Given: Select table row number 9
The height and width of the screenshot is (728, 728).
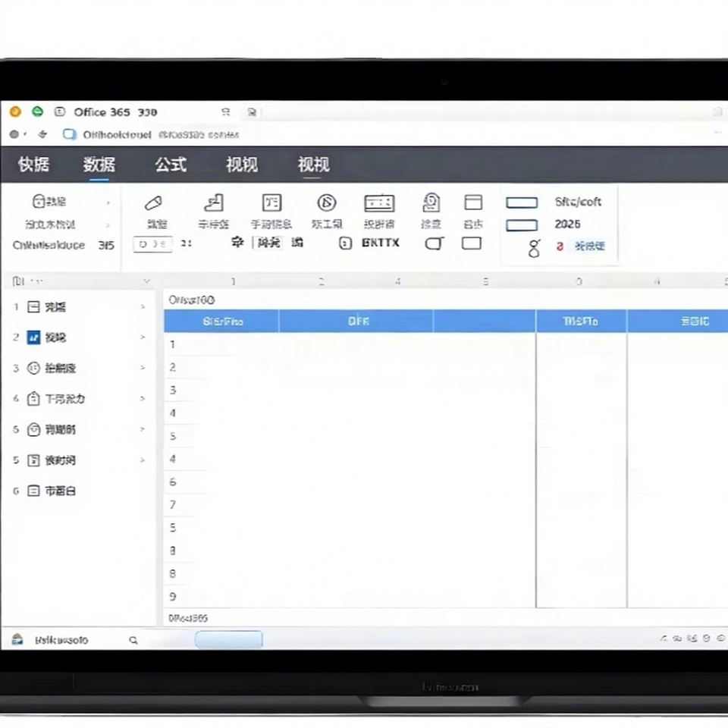Looking at the screenshot, I should pos(173,597).
